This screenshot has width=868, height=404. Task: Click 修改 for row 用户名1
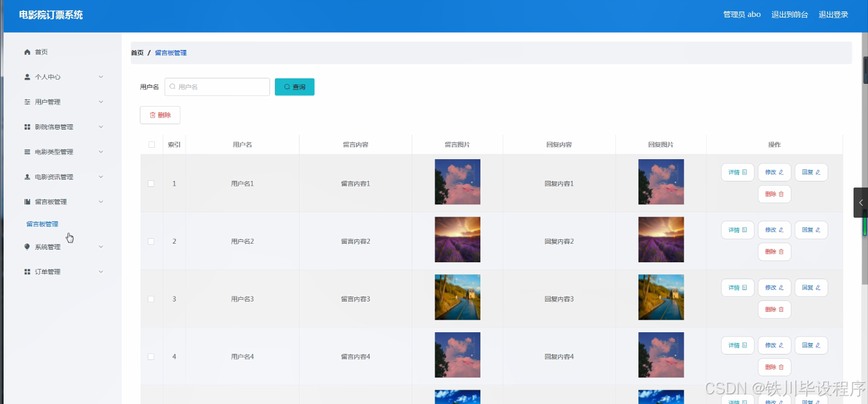tap(775, 172)
